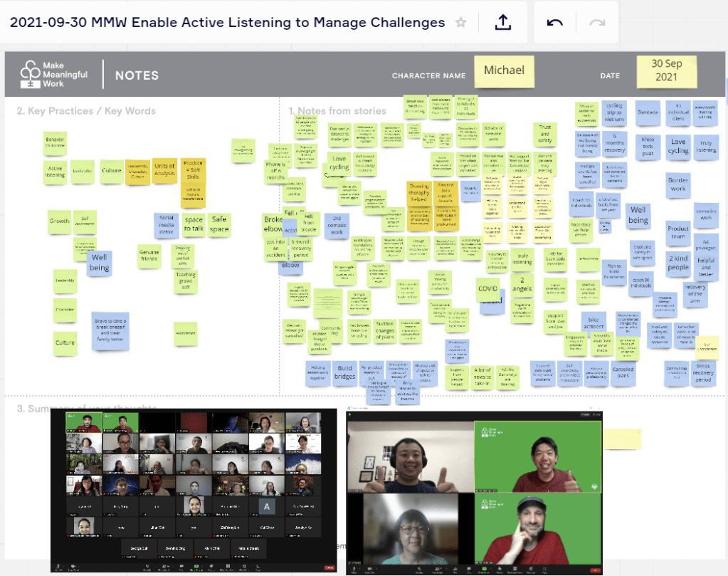
Task: Click the redo arrow icon
Action: tap(596, 23)
